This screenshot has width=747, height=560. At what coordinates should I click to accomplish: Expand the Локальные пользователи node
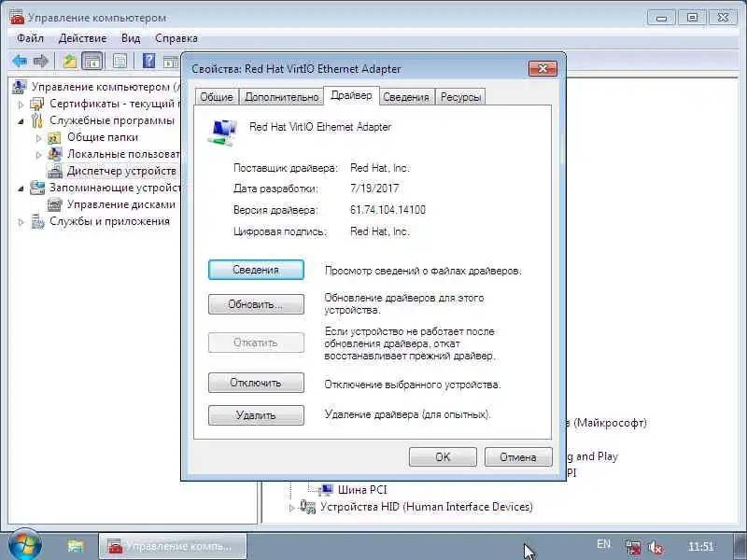click(39, 155)
